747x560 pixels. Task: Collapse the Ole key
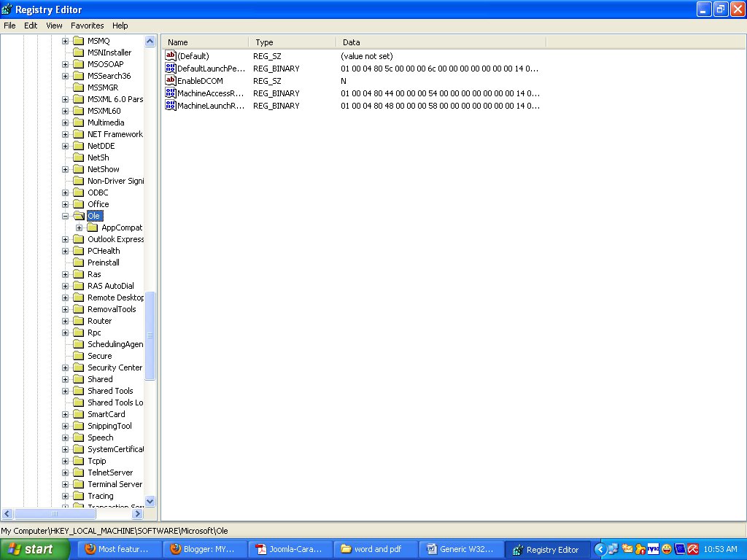pos(65,216)
